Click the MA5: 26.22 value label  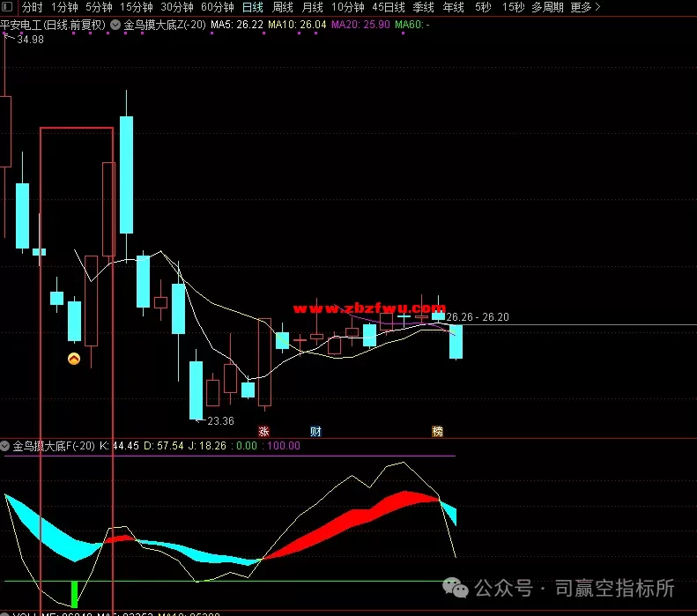click(x=237, y=25)
